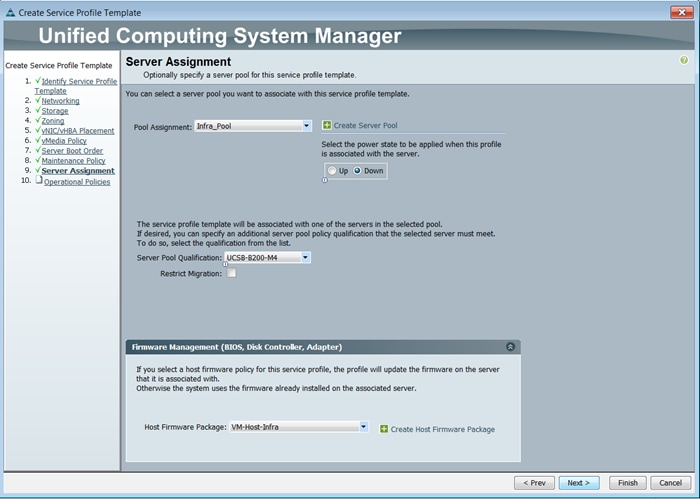
Task: Click the Host Firmware Package label
Action: (x=185, y=427)
